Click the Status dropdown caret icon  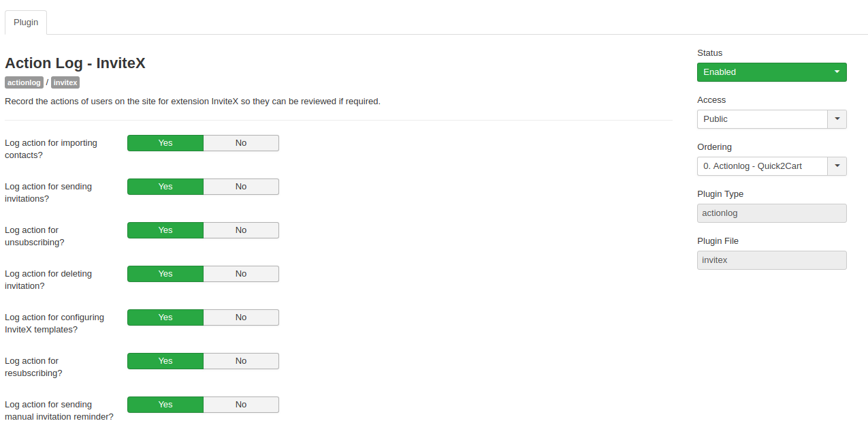[837, 72]
